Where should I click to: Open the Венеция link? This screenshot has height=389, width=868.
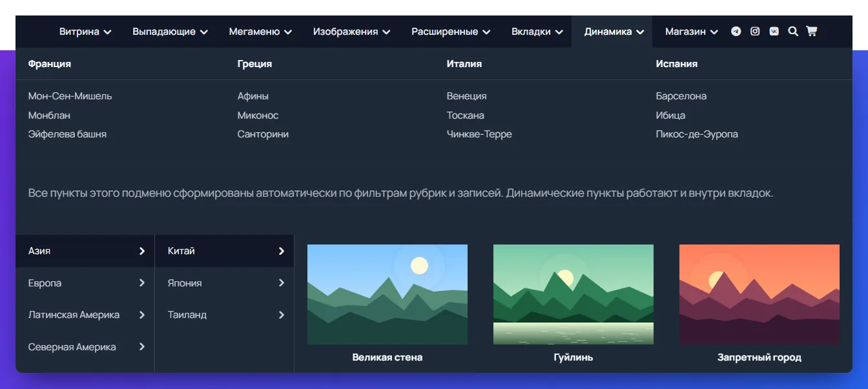pyautogui.click(x=467, y=96)
